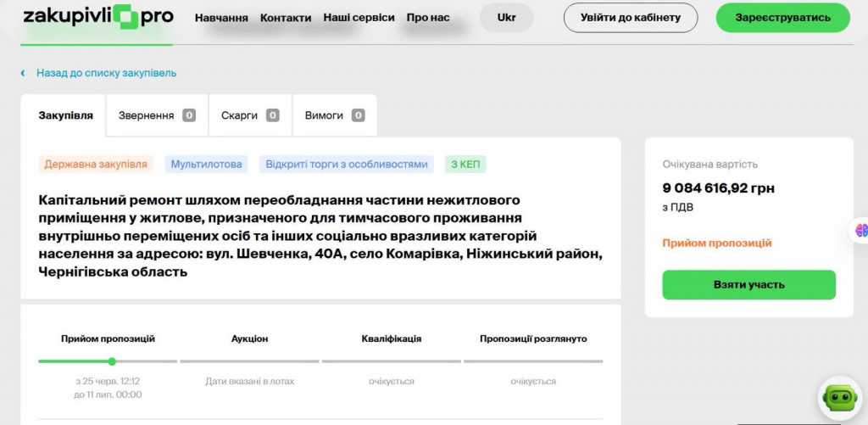Click the Аукціон stage heading
The image size is (868, 425).
pos(250,338)
